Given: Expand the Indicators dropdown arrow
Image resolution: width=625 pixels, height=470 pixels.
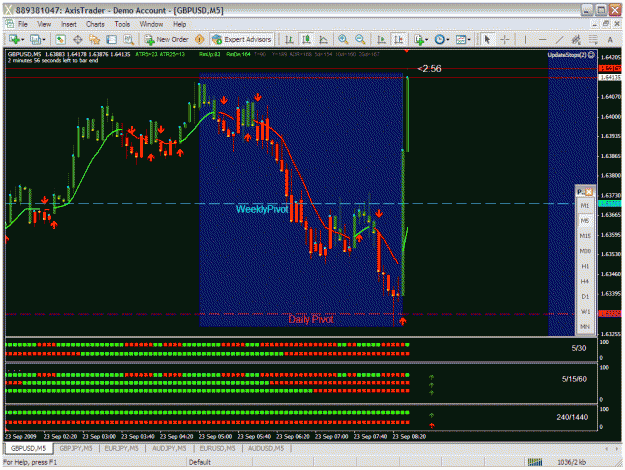Looking at the screenshot, I should [426, 40].
